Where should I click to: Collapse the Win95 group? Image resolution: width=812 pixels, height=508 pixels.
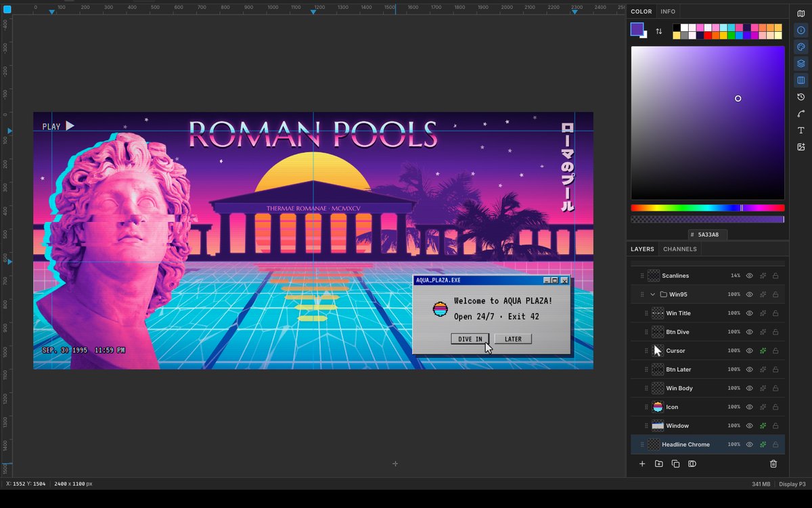[x=653, y=295]
